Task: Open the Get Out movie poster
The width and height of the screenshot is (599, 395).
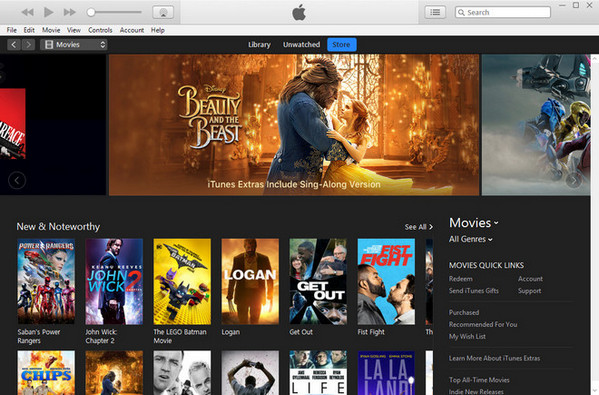Action: point(318,282)
